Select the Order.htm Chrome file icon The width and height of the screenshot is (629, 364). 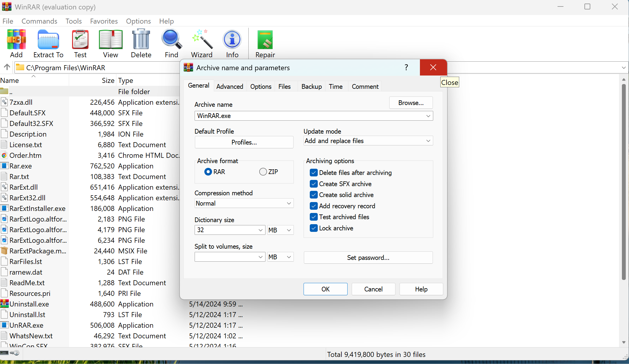pos(4,155)
